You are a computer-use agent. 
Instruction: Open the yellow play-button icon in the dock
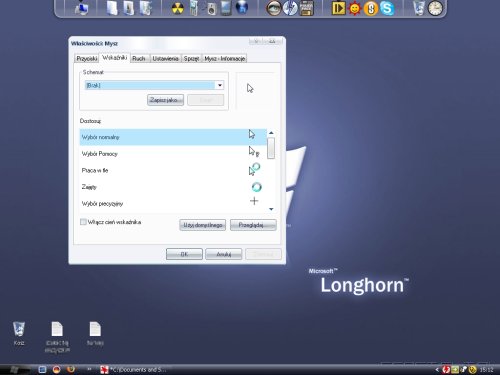click(x=339, y=8)
